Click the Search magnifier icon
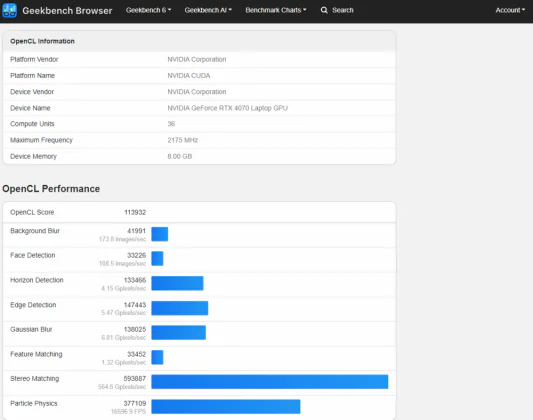The width and height of the screenshot is (533, 420). click(324, 10)
